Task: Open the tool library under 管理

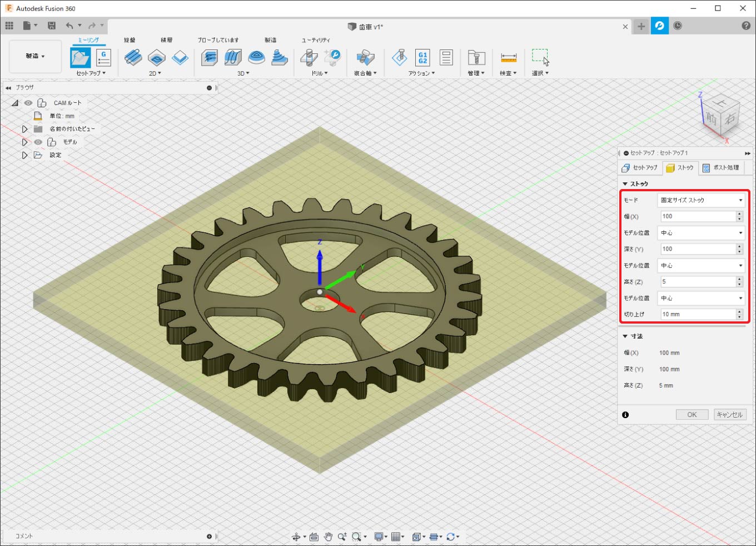Action: pos(476,57)
